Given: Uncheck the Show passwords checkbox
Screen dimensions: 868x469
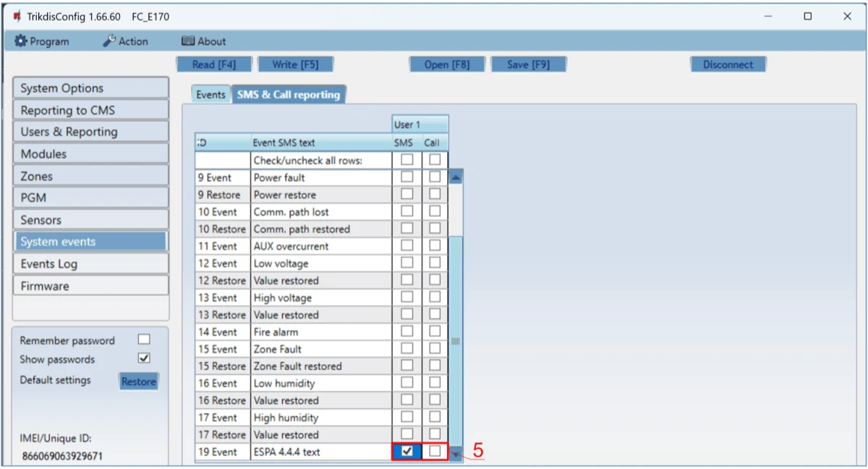Looking at the screenshot, I should [144, 358].
